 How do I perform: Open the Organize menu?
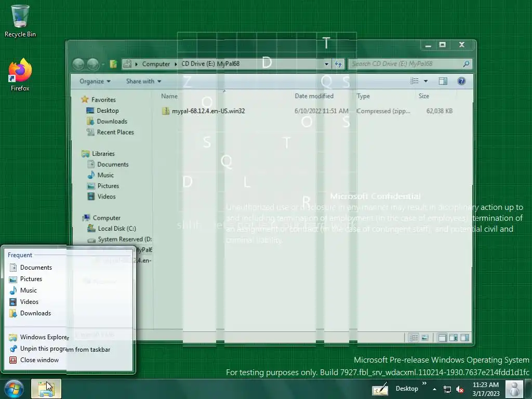point(95,82)
